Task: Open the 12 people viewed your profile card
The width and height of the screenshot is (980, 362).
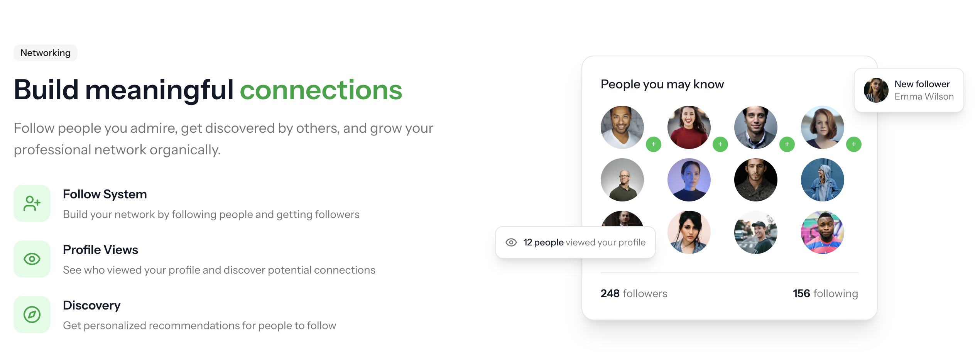Action: pos(575,242)
